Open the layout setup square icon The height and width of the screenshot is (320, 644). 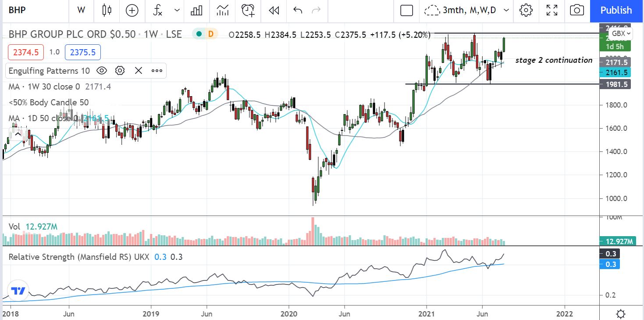pos(406,10)
